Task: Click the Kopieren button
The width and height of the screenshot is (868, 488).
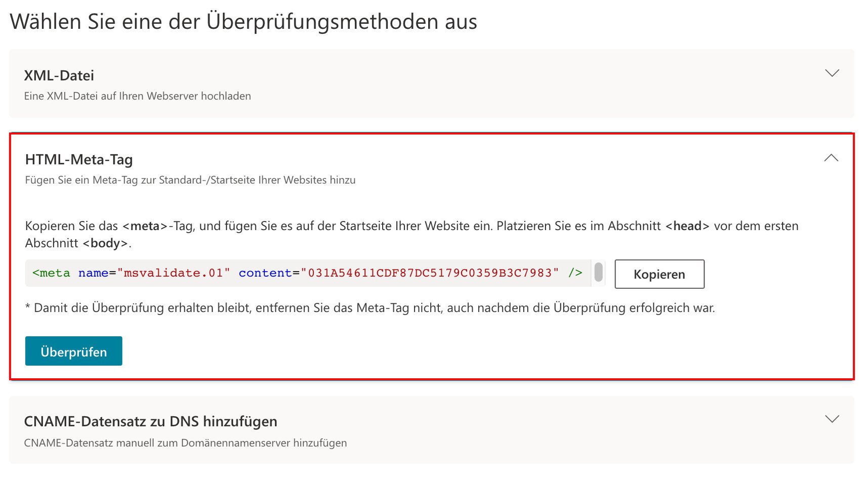Action: point(659,274)
